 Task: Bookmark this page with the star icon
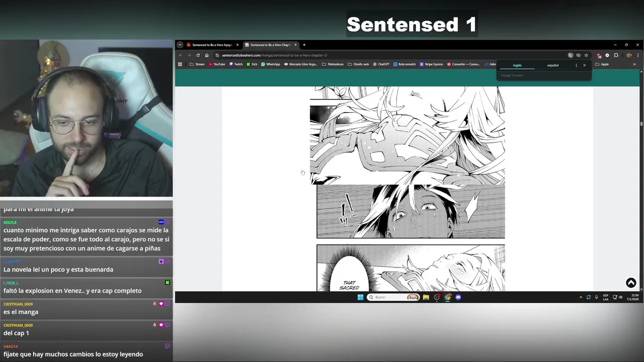tap(586, 55)
